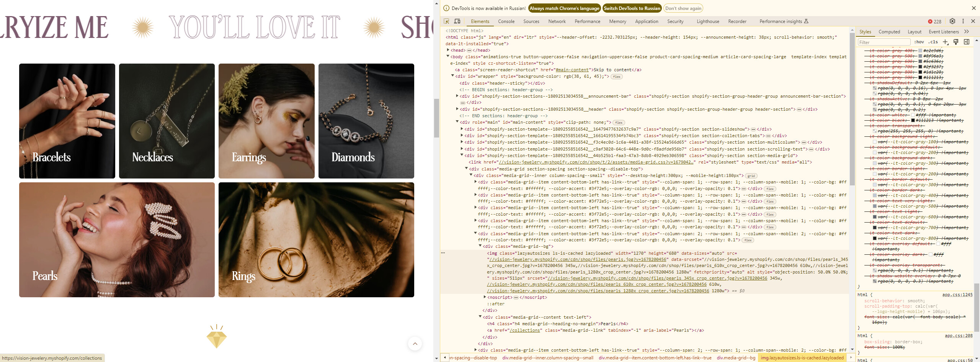This screenshot has height=362, width=980.
Task: Open the DevTools three-dot customize menu
Action: (x=963, y=21)
